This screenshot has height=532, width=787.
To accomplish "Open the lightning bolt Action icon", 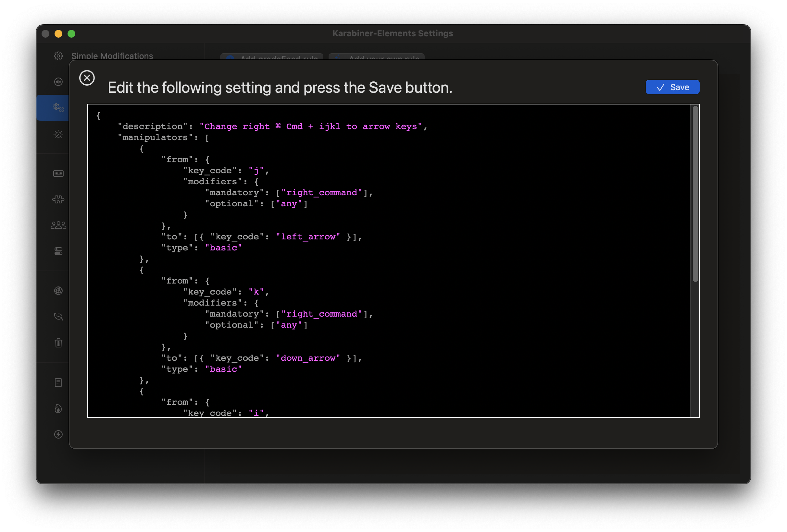I will tap(58, 434).
